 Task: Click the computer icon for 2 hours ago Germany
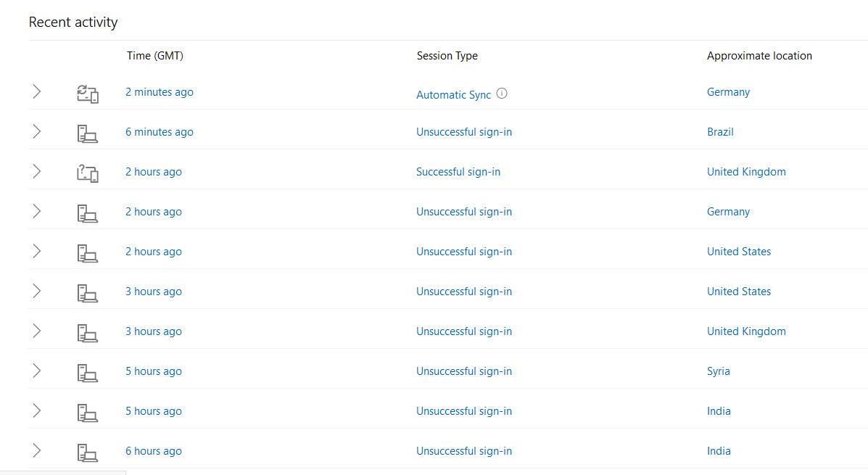(88, 214)
